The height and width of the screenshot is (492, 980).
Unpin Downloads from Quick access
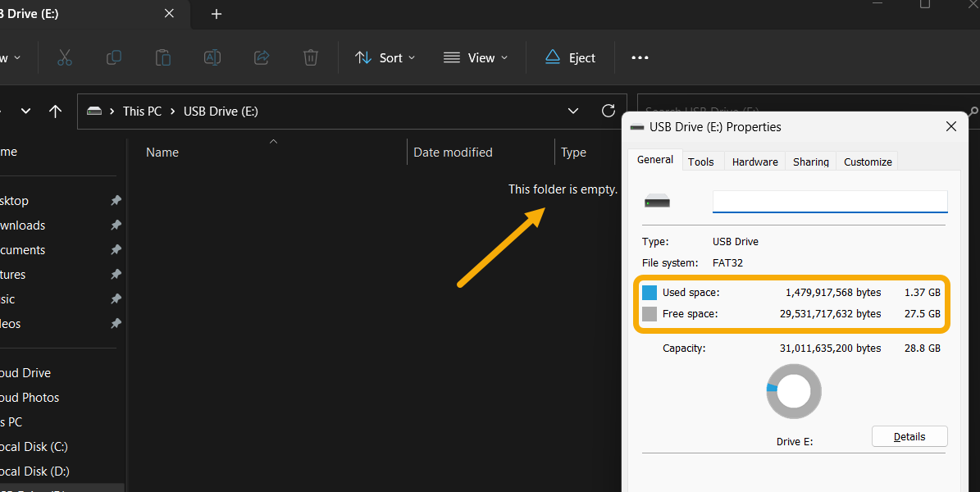coord(116,225)
